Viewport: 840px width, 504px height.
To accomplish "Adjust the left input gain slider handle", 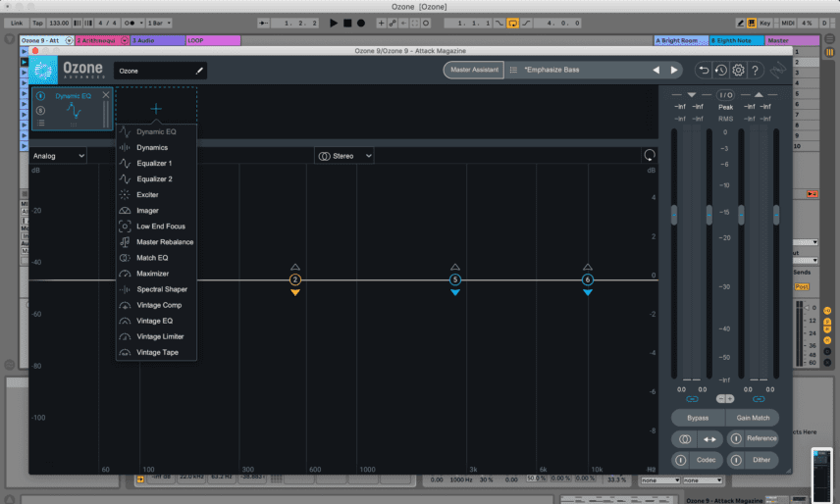I will coord(674,215).
